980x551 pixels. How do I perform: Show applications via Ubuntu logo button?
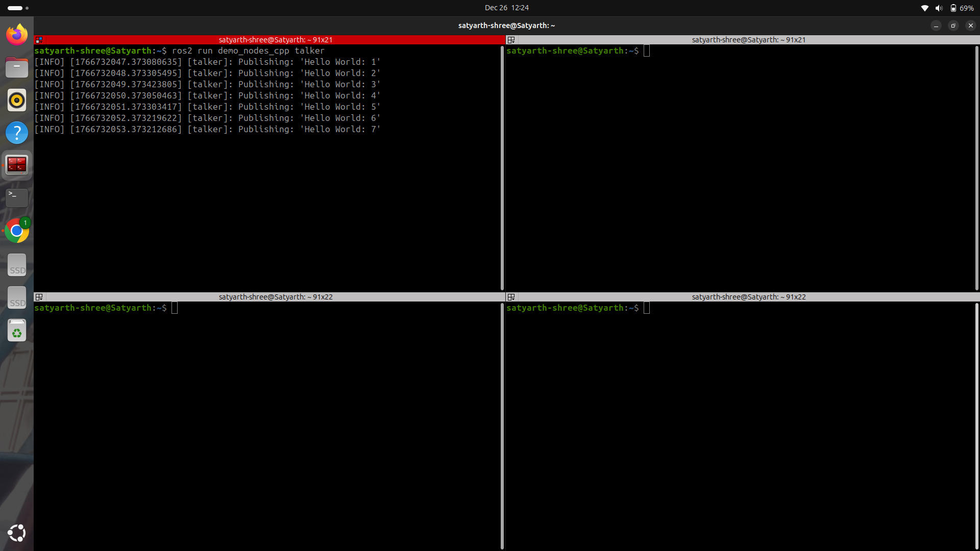(x=17, y=533)
